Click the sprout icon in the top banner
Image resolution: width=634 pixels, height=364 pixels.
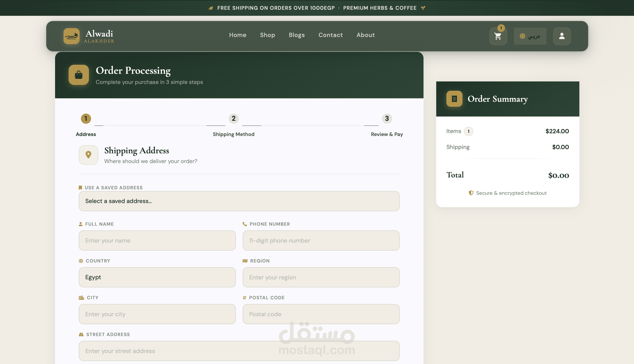423,8
